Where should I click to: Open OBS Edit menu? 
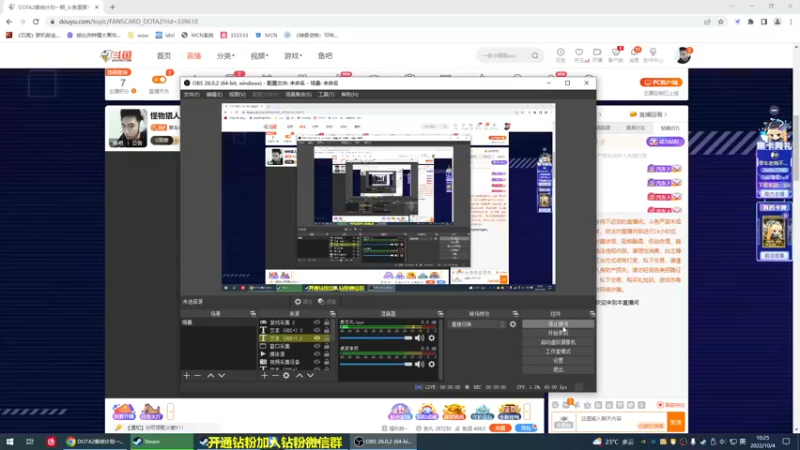click(x=214, y=94)
